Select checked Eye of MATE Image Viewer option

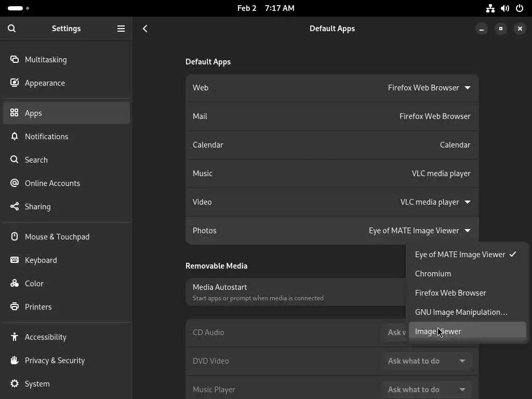pyautogui.click(x=460, y=255)
